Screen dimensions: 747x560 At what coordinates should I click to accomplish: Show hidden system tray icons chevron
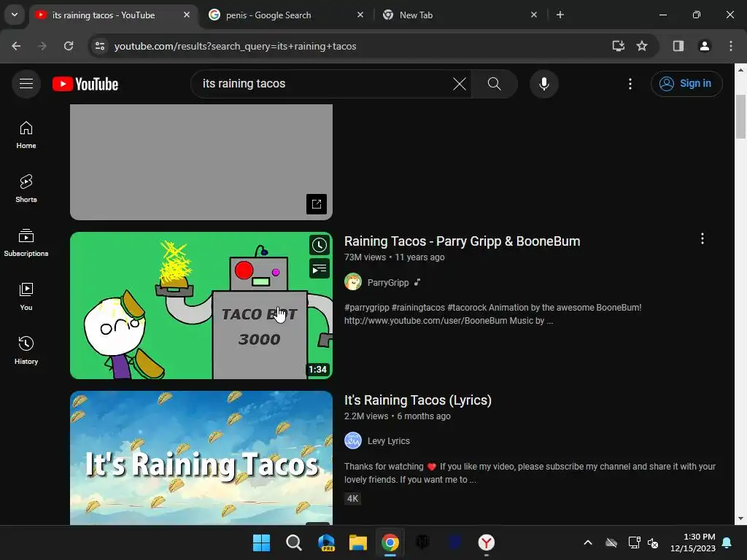[587, 542]
